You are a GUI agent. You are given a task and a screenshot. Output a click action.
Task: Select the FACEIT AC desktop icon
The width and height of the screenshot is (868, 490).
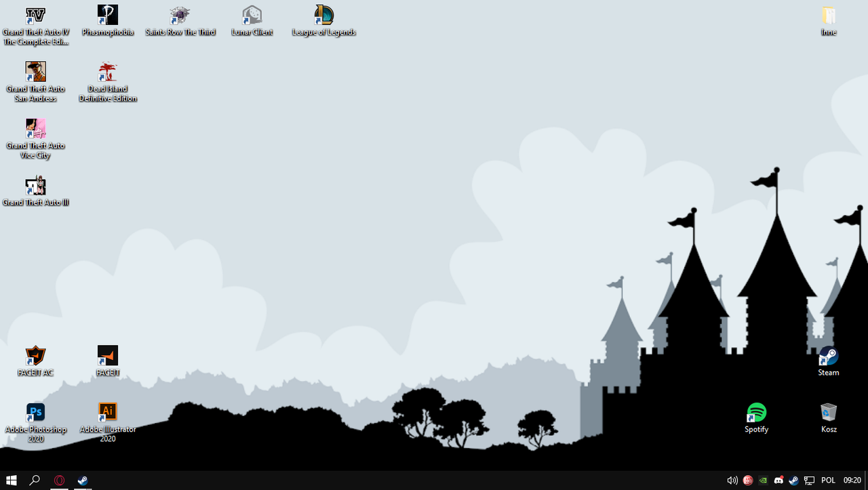[x=36, y=361]
